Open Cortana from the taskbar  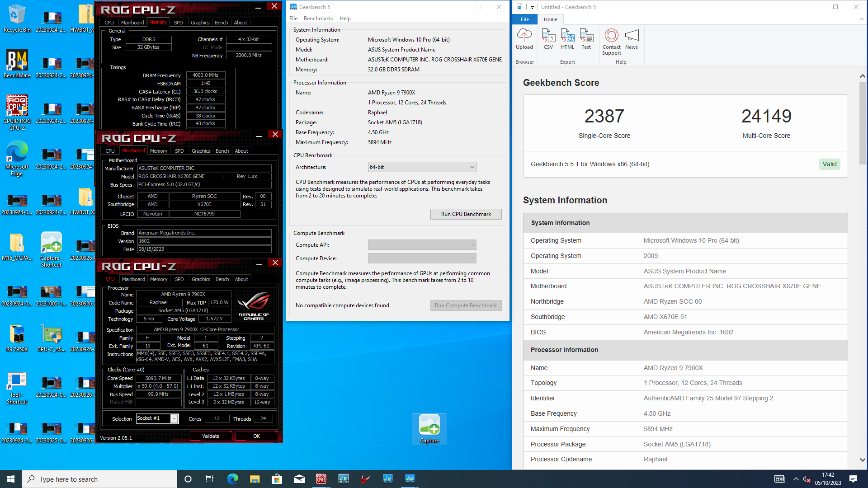tap(188, 479)
